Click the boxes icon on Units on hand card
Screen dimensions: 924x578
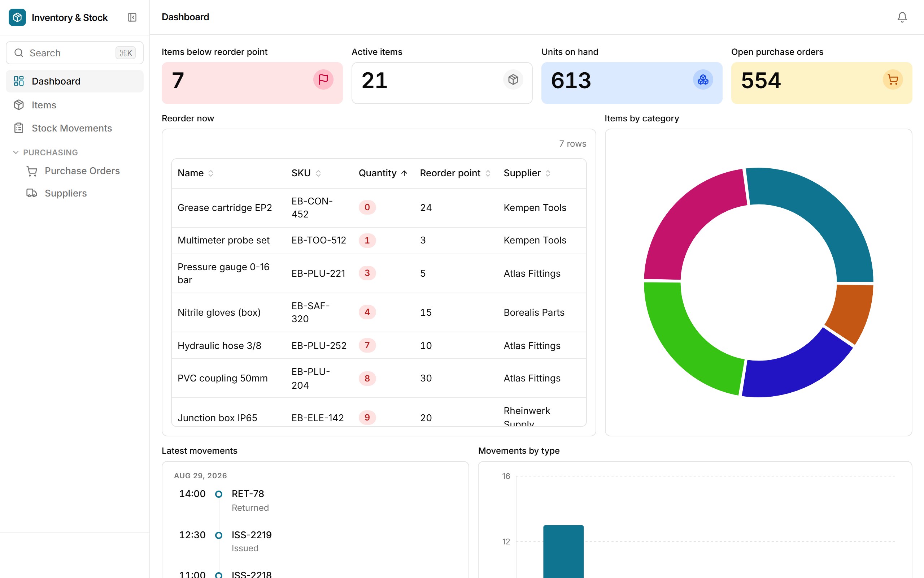click(703, 79)
